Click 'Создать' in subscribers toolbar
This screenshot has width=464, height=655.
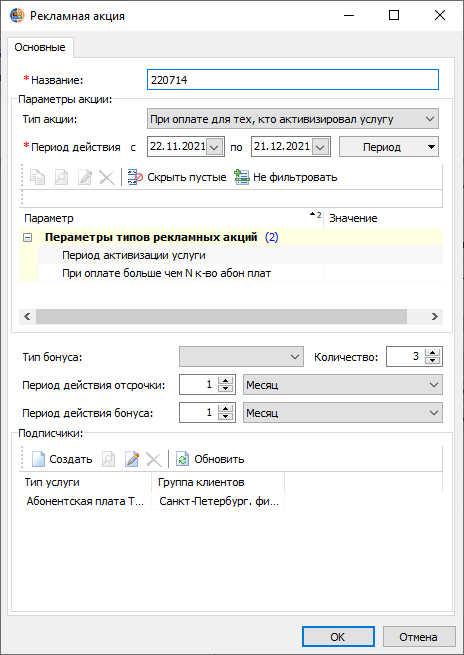coord(62,460)
